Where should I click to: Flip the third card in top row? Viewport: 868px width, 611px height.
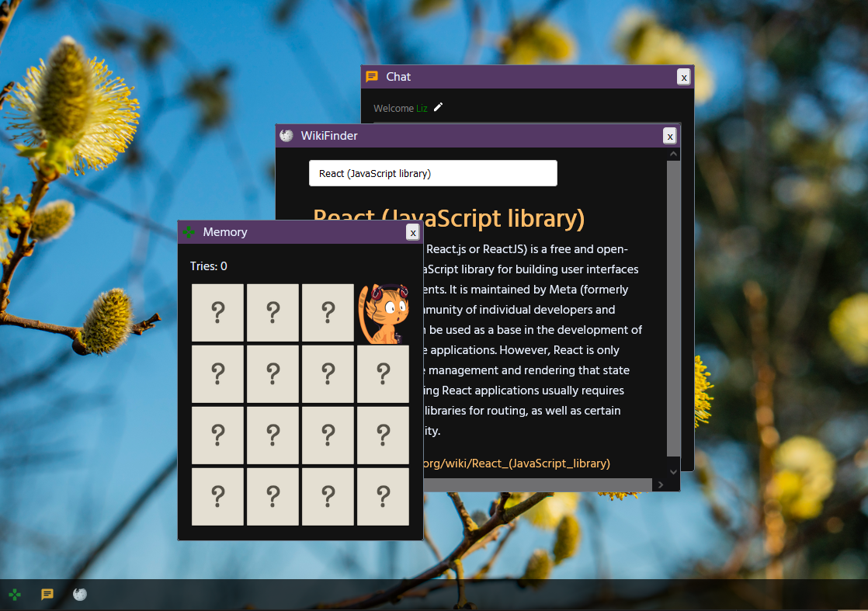(x=328, y=312)
